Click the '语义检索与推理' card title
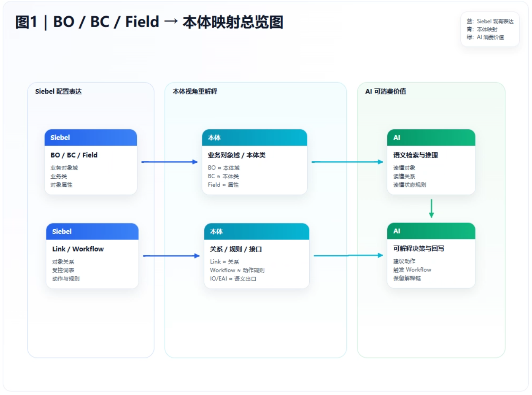Screen dimensions: 532x395 (416, 155)
